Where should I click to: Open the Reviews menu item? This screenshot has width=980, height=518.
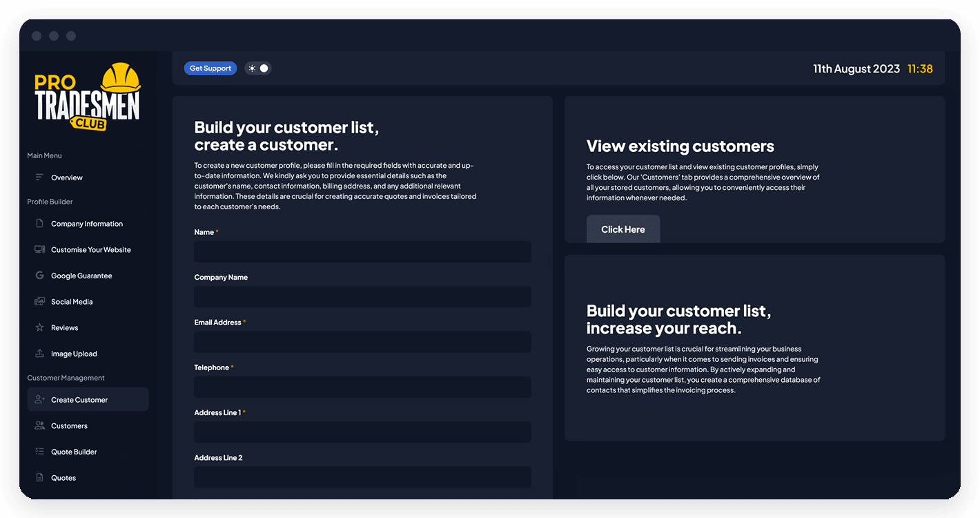[x=88, y=328]
